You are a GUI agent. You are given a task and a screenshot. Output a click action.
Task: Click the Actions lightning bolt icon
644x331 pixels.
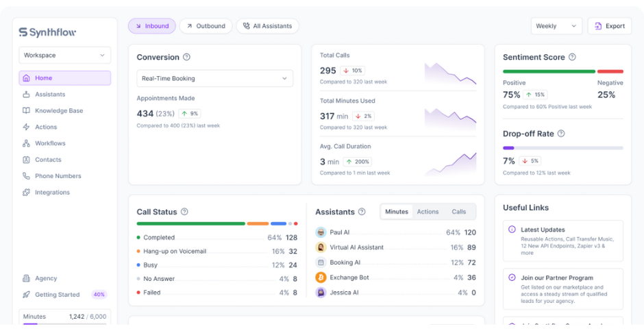tap(26, 127)
